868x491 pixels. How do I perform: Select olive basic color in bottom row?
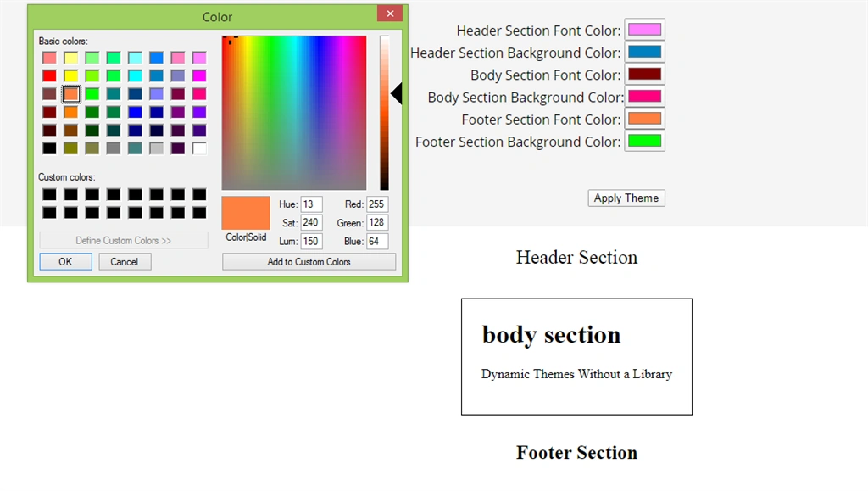(71, 148)
